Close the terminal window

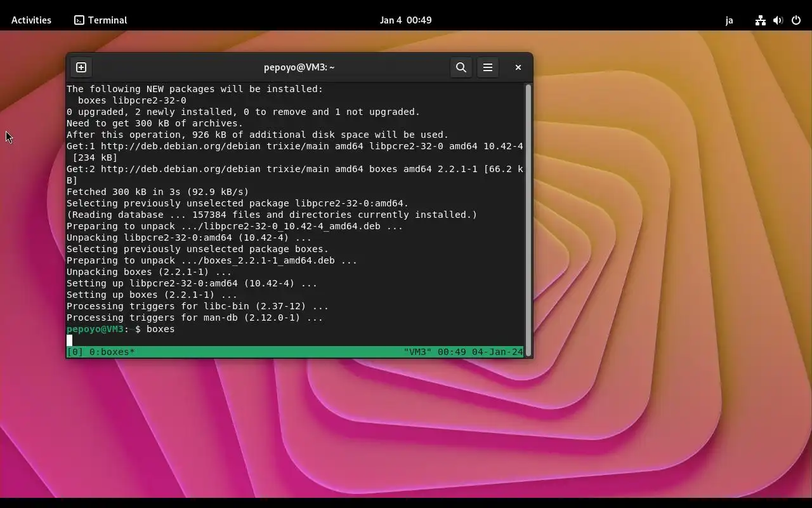518,67
